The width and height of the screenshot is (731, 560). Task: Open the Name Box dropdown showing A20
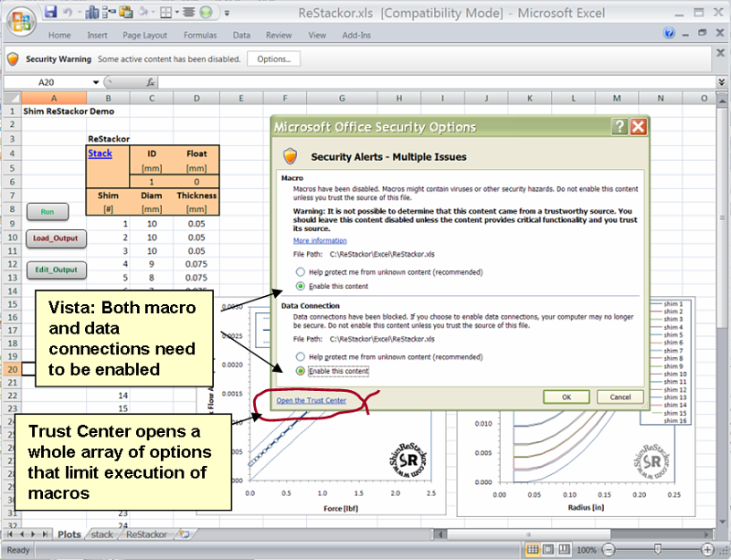tap(96, 82)
